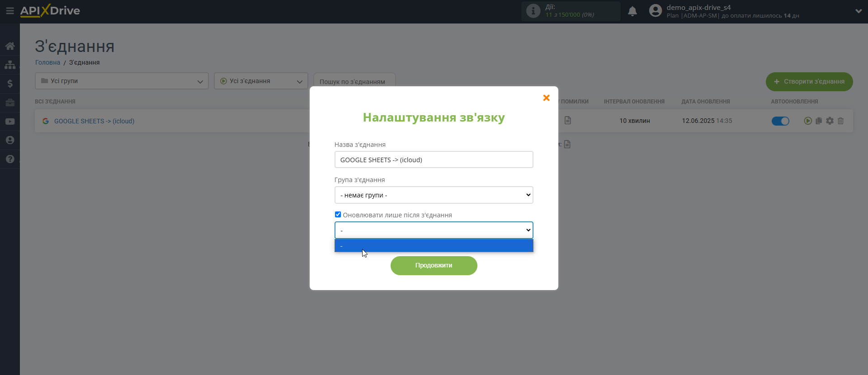The image size is (868, 375).
Task: Open the home sidebar icon
Action: (10, 46)
